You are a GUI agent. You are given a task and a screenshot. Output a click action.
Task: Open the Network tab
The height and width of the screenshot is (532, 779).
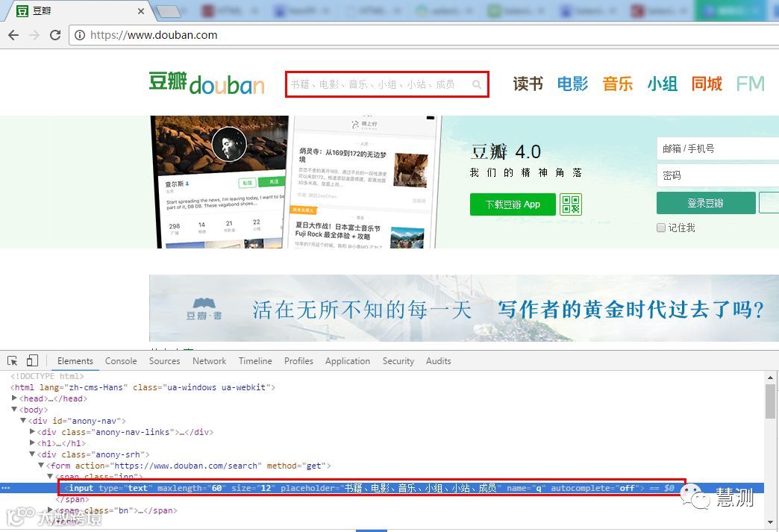pyautogui.click(x=209, y=361)
